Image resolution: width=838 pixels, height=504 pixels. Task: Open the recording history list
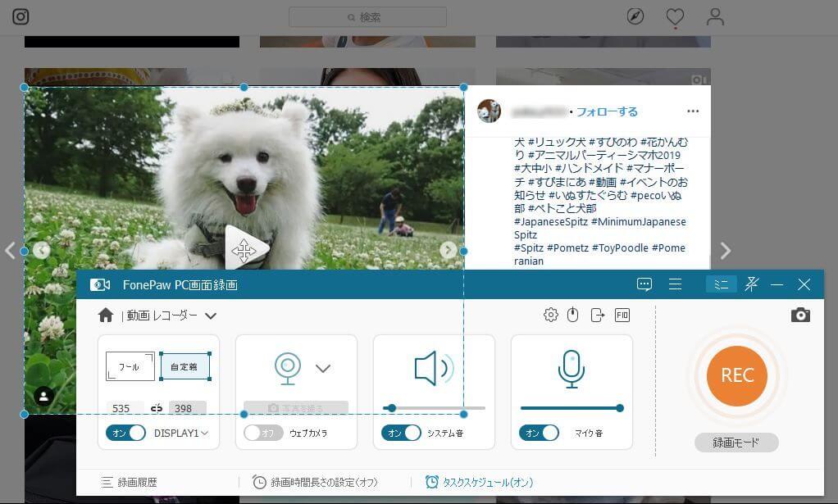pos(129,483)
